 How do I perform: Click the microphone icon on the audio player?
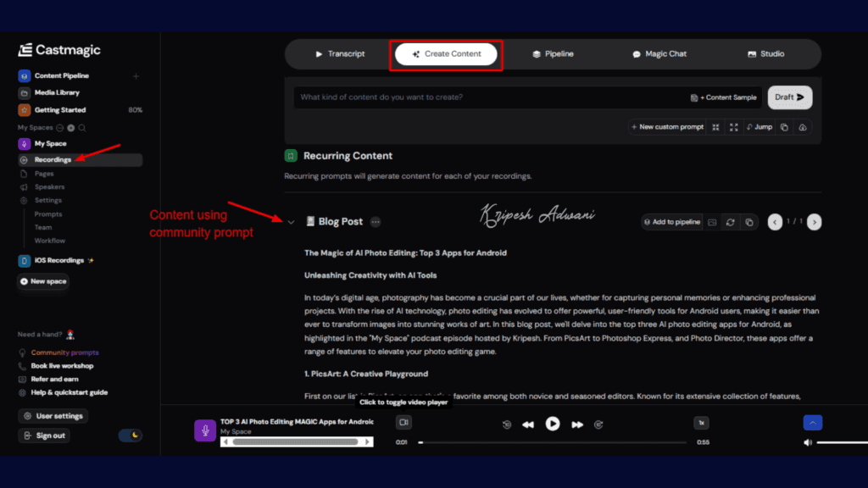[x=204, y=430]
